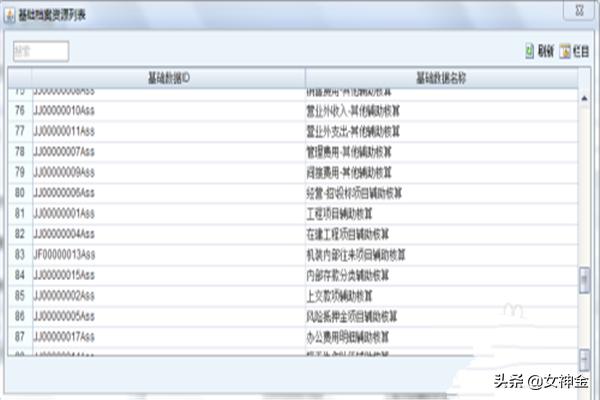Click row number "85"
This screenshot has height=400, width=600.
[20, 296]
